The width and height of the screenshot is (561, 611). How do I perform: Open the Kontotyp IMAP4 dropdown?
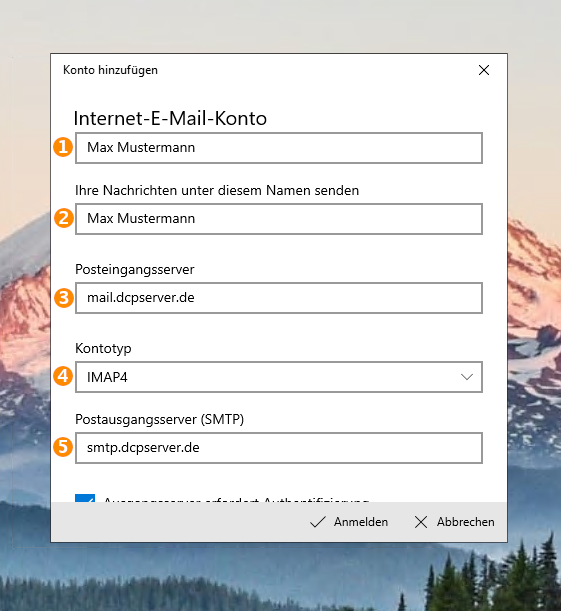pos(279,377)
